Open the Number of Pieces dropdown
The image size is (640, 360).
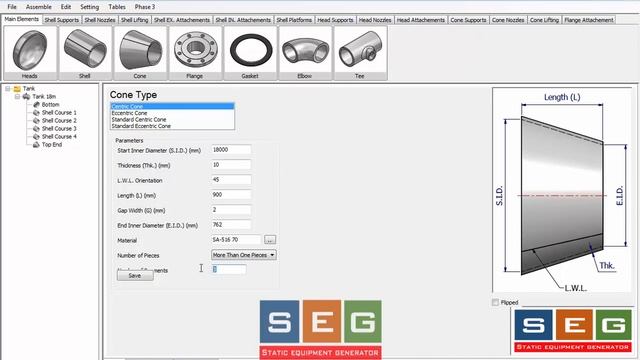pyautogui.click(x=244, y=255)
